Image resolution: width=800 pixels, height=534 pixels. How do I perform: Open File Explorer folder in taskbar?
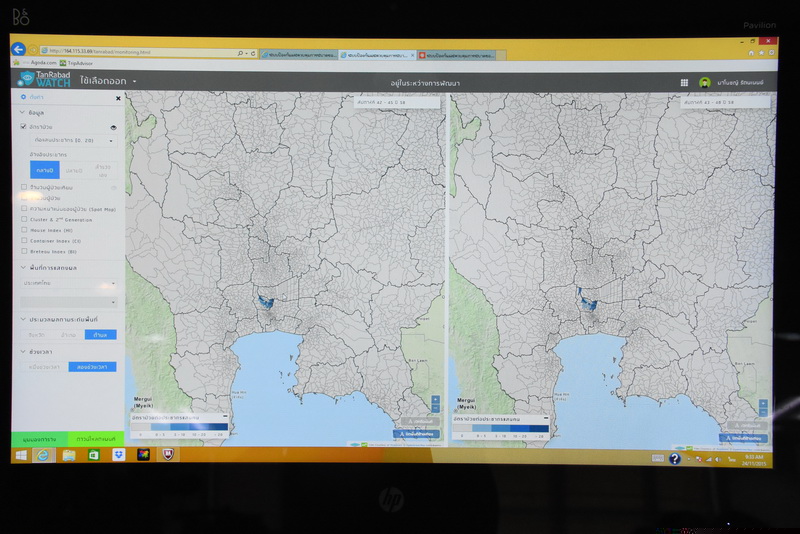pyautogui.click(x=68, y=454)
